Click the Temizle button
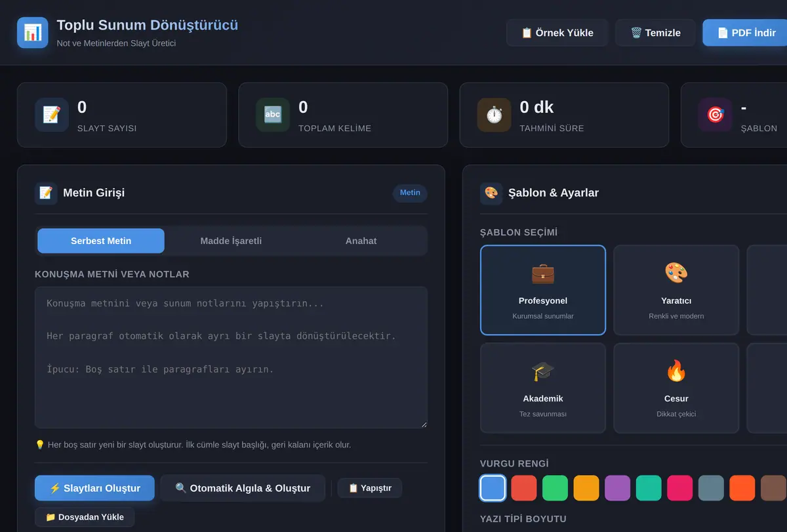Screen dimensions: 787x532 [x=655, y=33]
